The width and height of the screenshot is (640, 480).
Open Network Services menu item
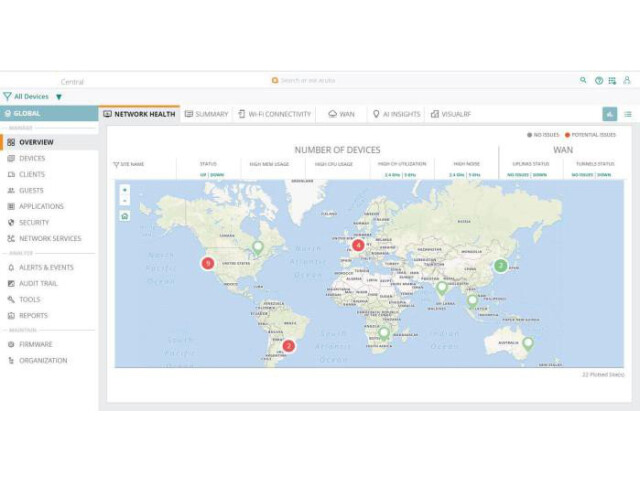coord(49,238)
